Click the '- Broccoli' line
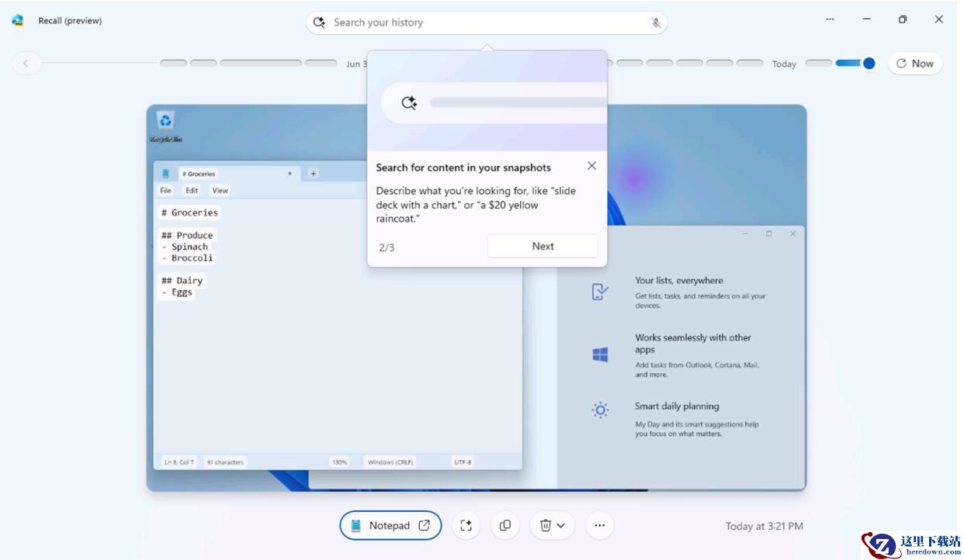This screenshot has height=560, width=964. [186, 258]
